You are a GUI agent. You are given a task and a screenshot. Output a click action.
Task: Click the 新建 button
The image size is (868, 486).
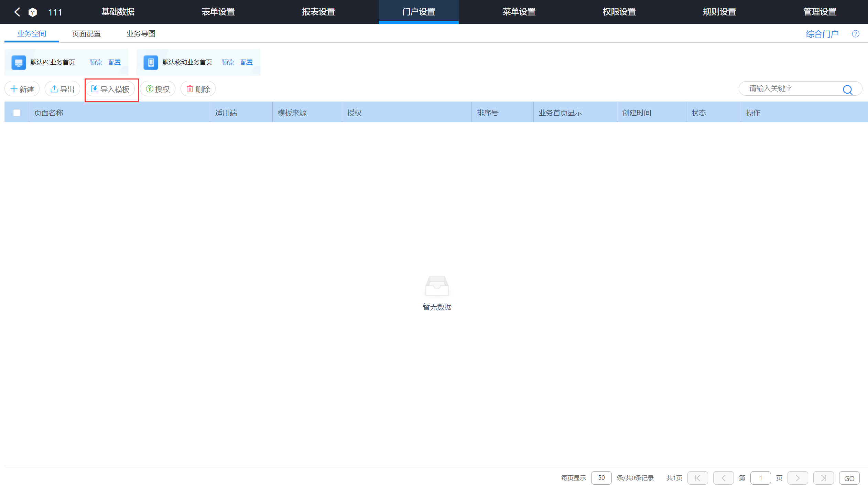22,89
